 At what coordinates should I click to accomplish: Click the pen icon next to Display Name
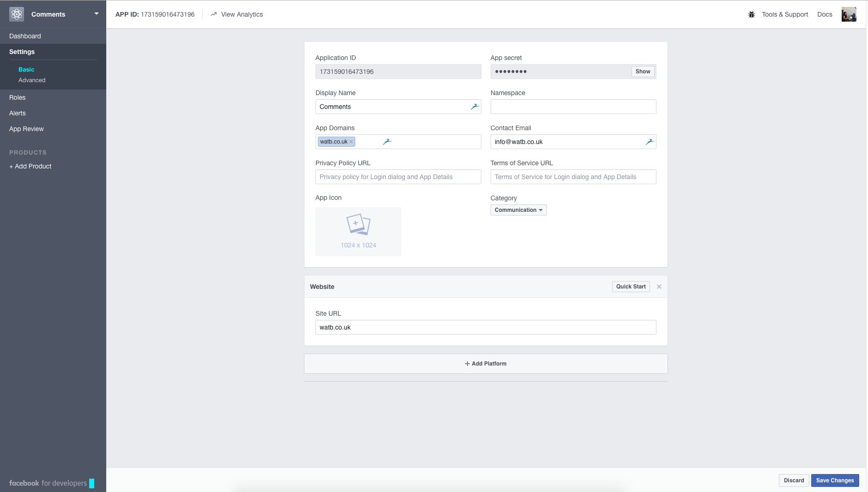tap(475, 107)
